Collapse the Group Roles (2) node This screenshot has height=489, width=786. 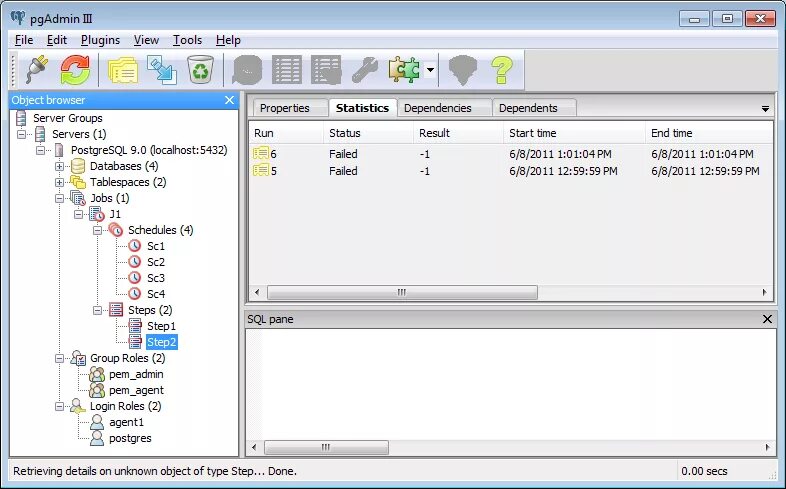pos(60,359)
